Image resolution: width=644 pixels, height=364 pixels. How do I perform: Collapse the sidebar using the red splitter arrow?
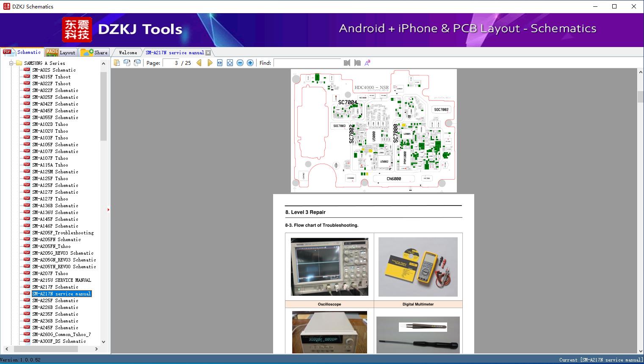coord(108,209)
